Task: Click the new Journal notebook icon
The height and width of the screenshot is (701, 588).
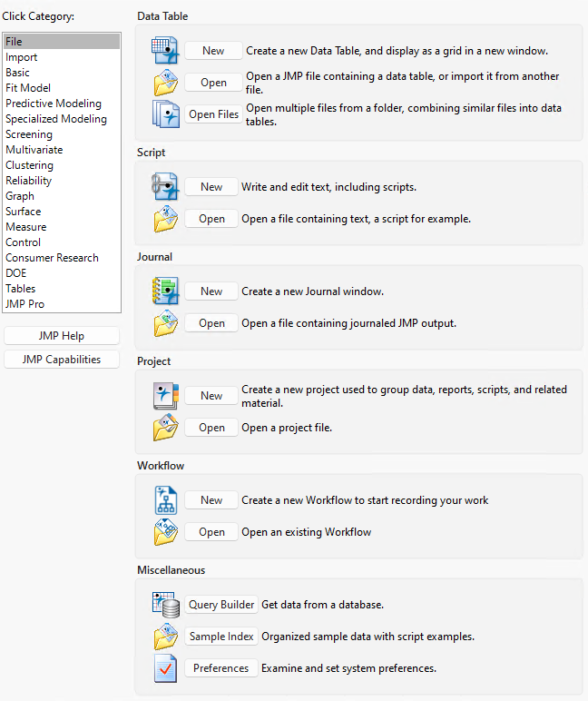Action: point(165,291)
